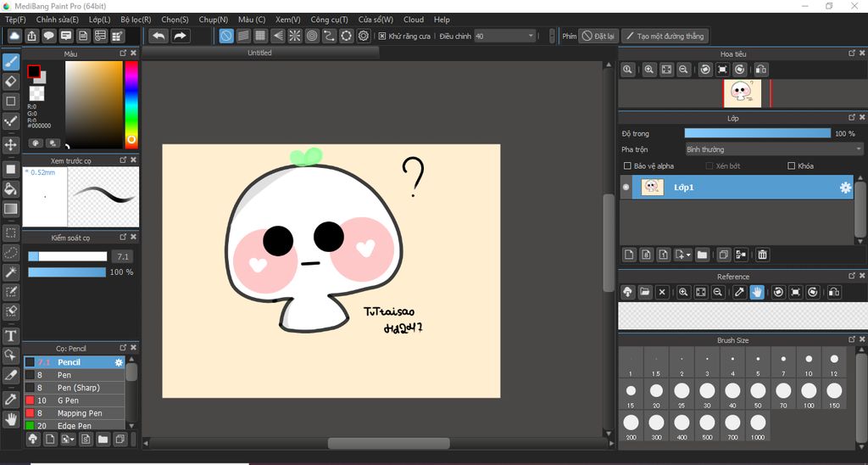Select the Bucket fill tool

click(10, 189)
